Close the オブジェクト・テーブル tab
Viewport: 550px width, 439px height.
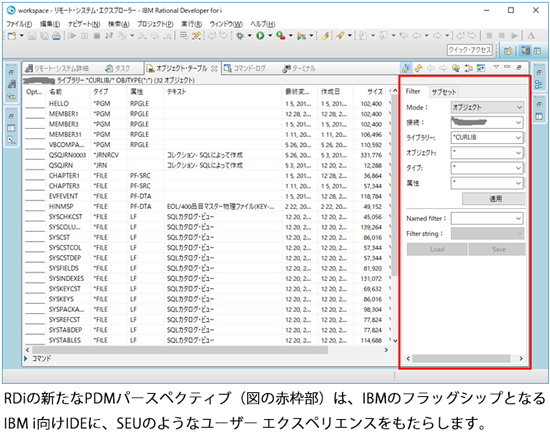click(x=214, y=68)
